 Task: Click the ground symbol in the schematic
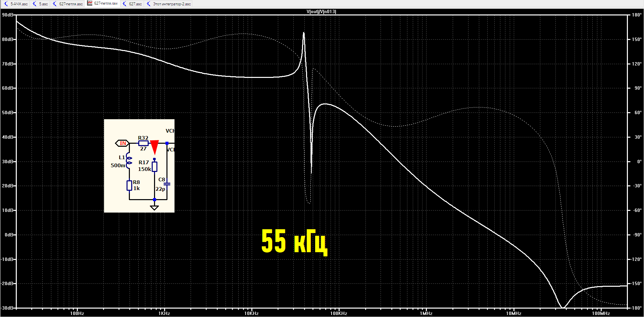pyautogui.click(x=154, y=208)
